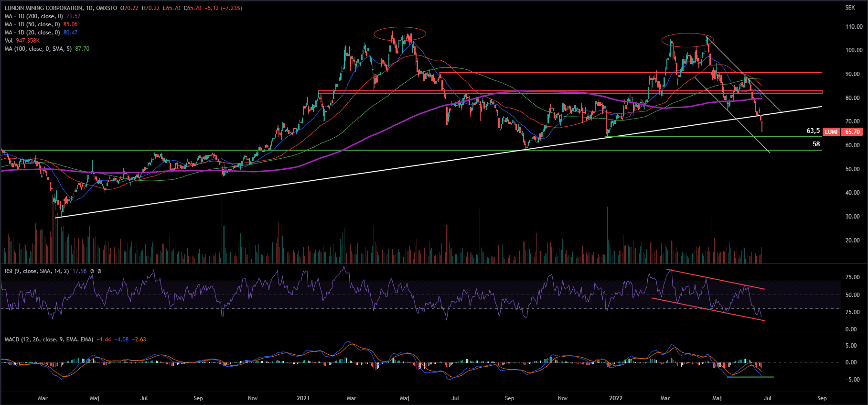Screen dimensions: 868x405
Task: Select the MA 50 indicator legend
Action: coord(32,24)
